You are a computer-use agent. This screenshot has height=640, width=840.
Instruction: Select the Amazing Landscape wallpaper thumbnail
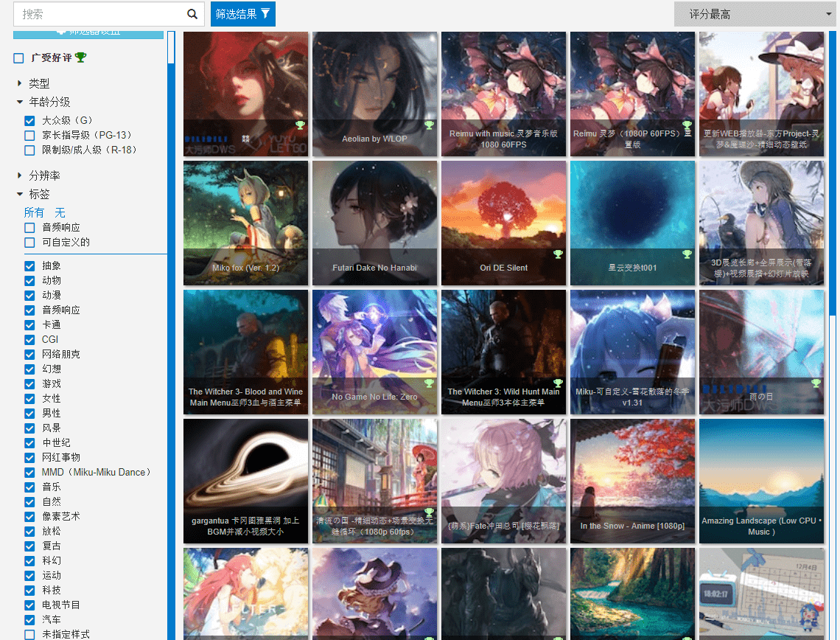tap(761, 481)
